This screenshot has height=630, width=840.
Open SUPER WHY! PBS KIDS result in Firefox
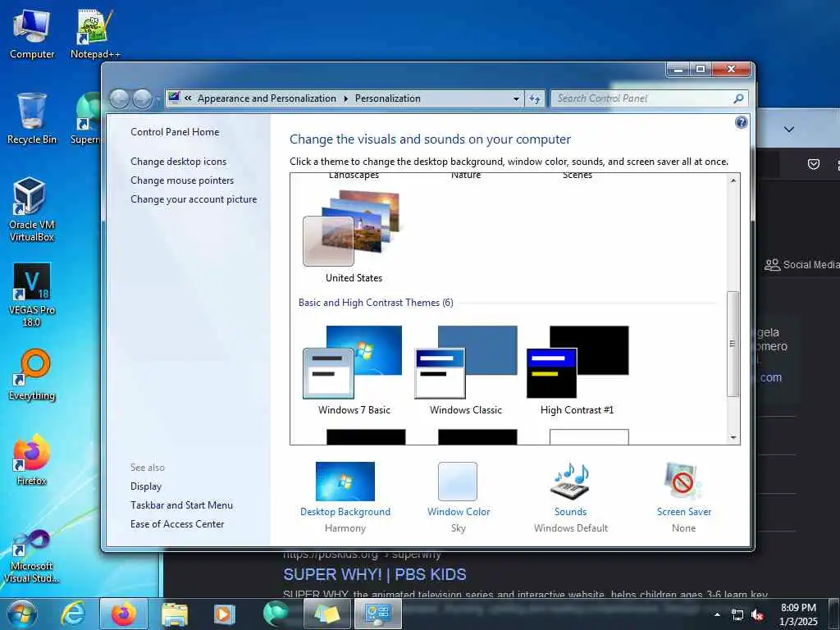click(x=374, y=575)
